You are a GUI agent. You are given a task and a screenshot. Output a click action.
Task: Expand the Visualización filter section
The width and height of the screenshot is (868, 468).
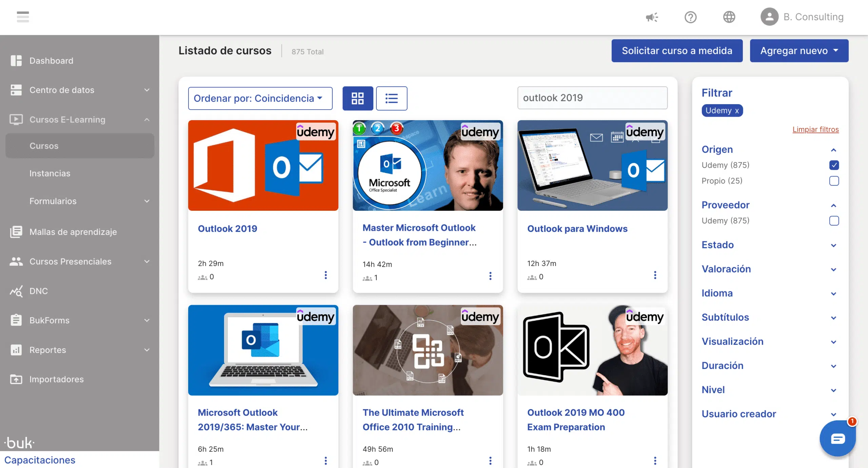[x=834, y=342]
